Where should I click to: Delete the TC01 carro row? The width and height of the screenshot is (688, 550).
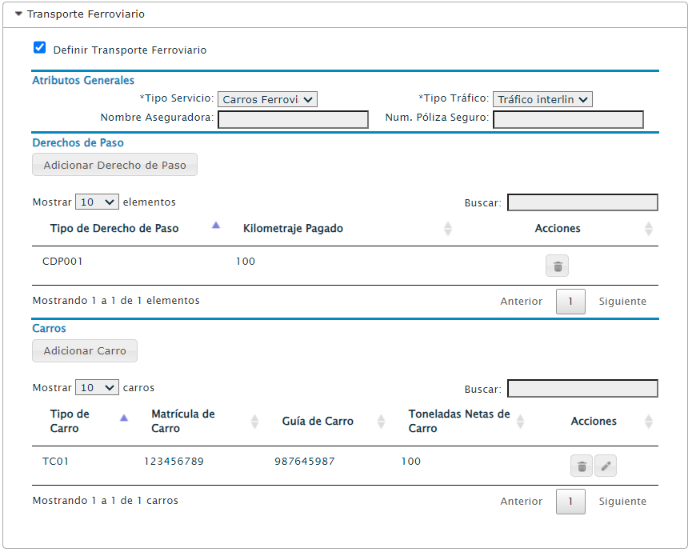(581, 466)
